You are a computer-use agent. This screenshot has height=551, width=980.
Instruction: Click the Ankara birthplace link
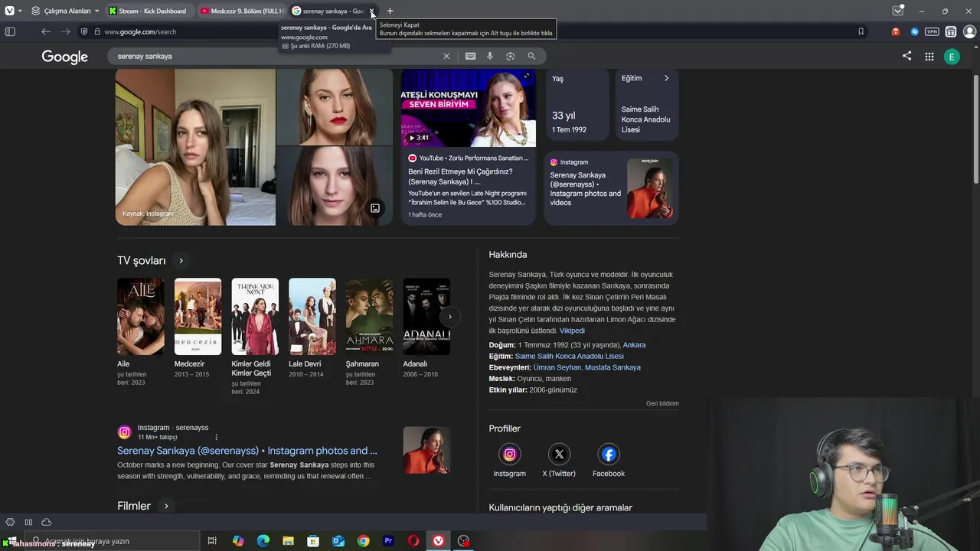click(x=634, y=345)
